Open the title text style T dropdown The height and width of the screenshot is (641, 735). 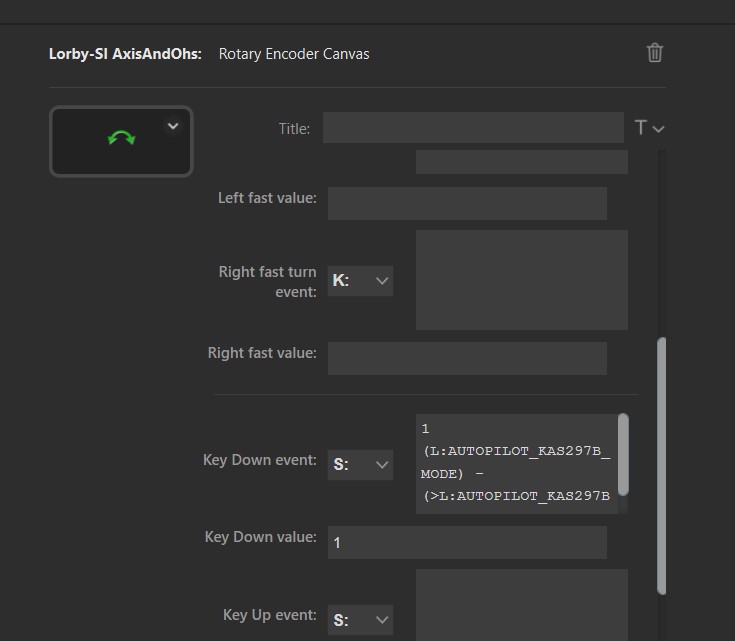[x=649, y=128]
